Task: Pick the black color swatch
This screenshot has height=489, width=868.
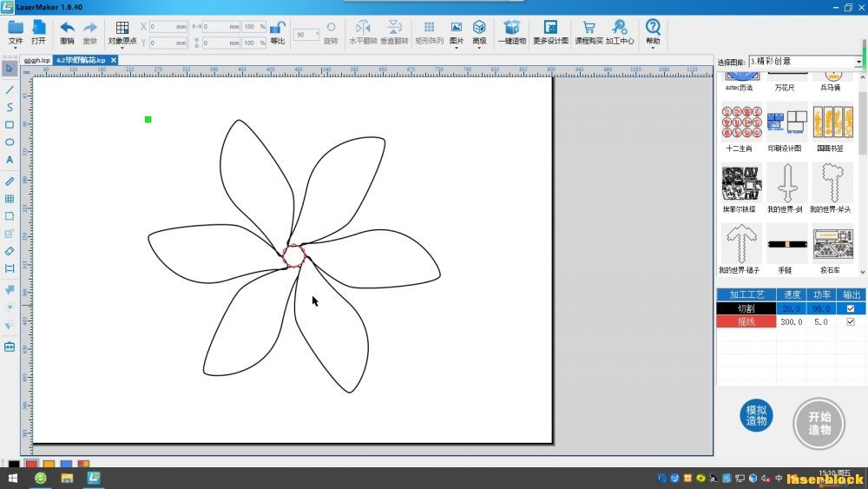Action: point(14,464)
